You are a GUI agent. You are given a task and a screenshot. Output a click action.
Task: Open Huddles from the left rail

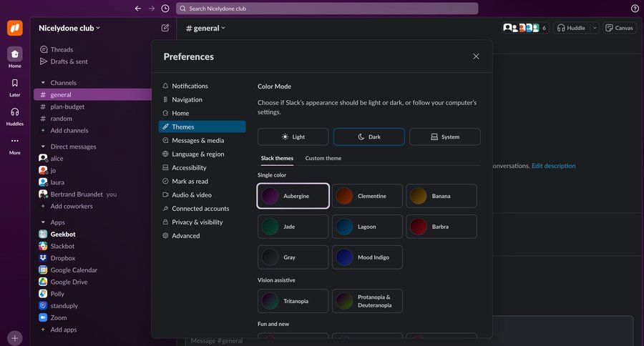tap(14, 116)
